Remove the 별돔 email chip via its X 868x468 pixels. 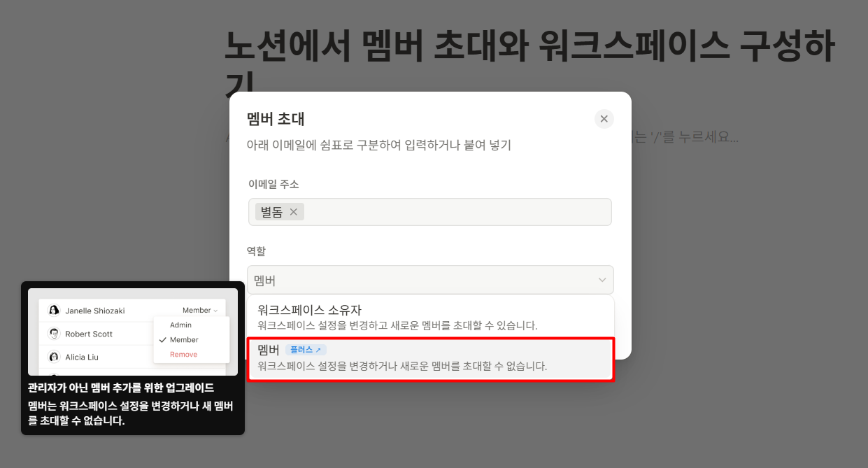coord(294,212)
